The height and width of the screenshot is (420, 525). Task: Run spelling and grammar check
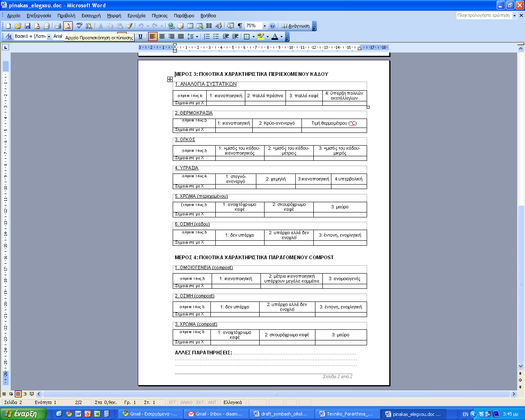[79, 26]
